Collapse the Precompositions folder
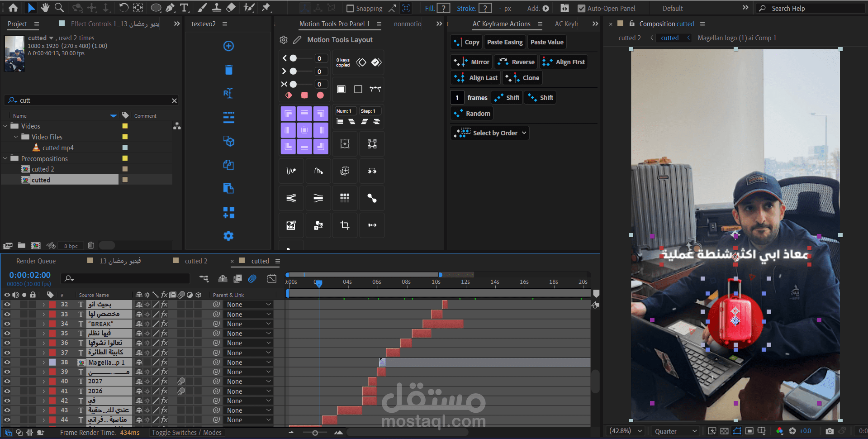868x439 pixels. [5, 158]
